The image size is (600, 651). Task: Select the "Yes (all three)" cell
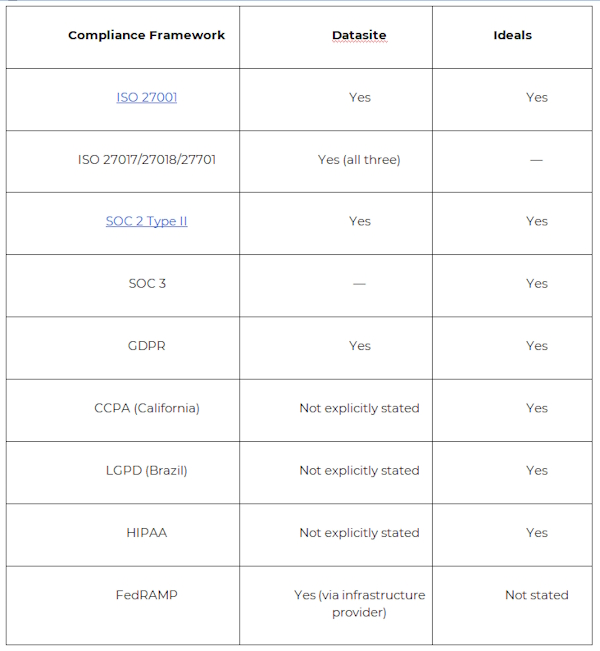[x=359, y=159]
